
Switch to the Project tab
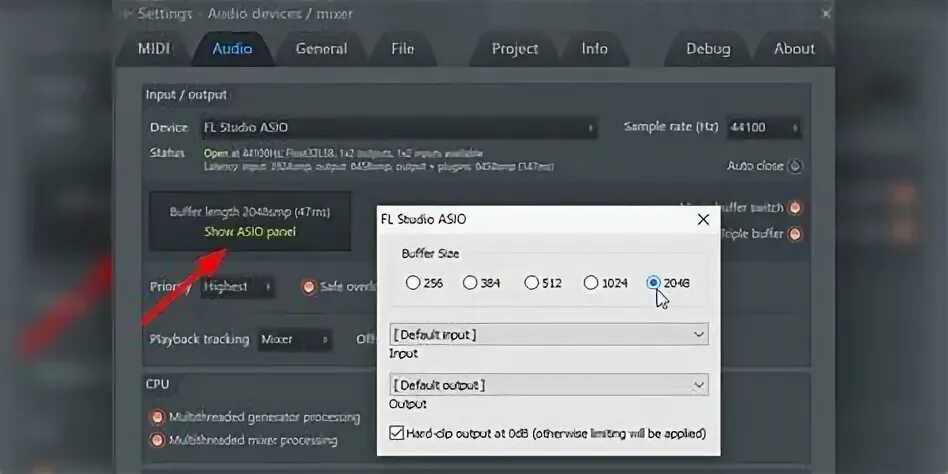click(515, 49)
